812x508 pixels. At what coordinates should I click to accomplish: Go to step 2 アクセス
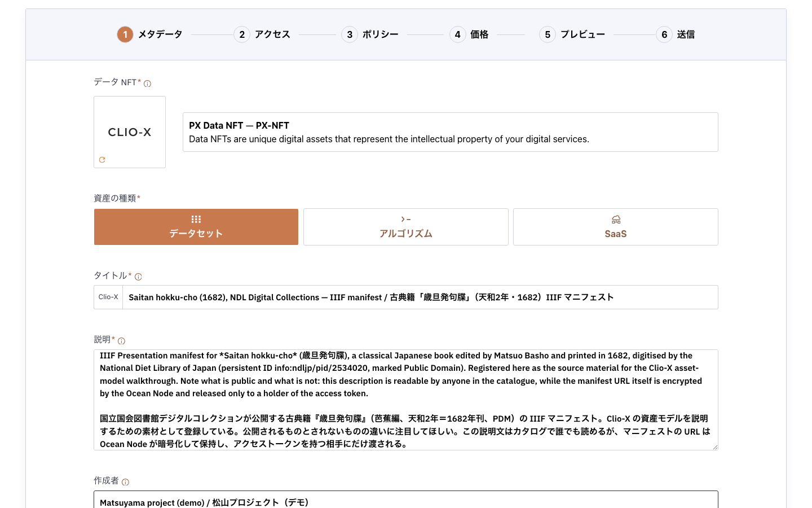pos(262,34)
